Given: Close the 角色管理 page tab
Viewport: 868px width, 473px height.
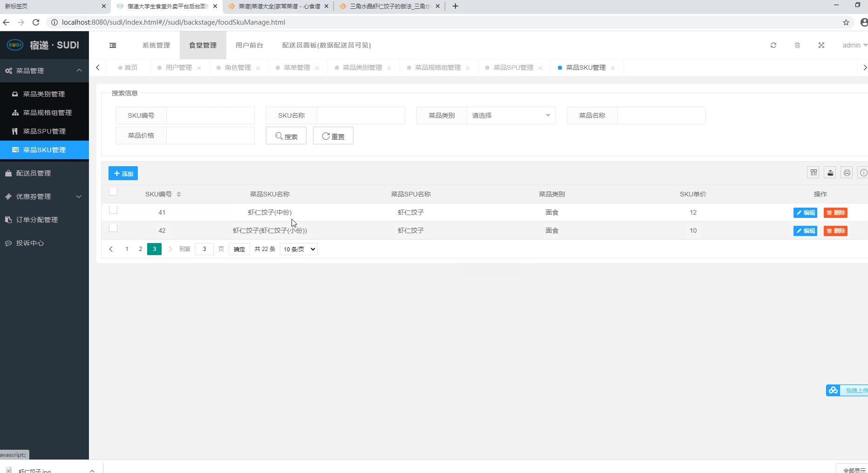Looking at the screenshot, I should coord(258,68).
